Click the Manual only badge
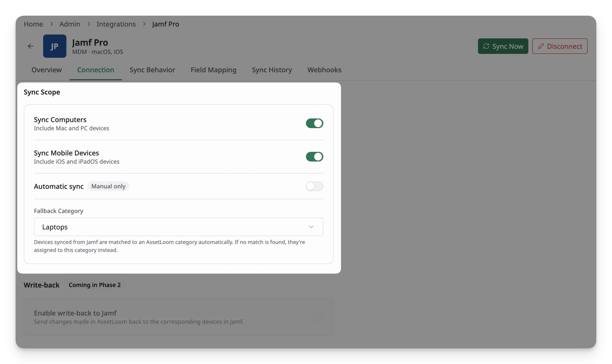This screenshot has height=364, width=612. [108, 186]
